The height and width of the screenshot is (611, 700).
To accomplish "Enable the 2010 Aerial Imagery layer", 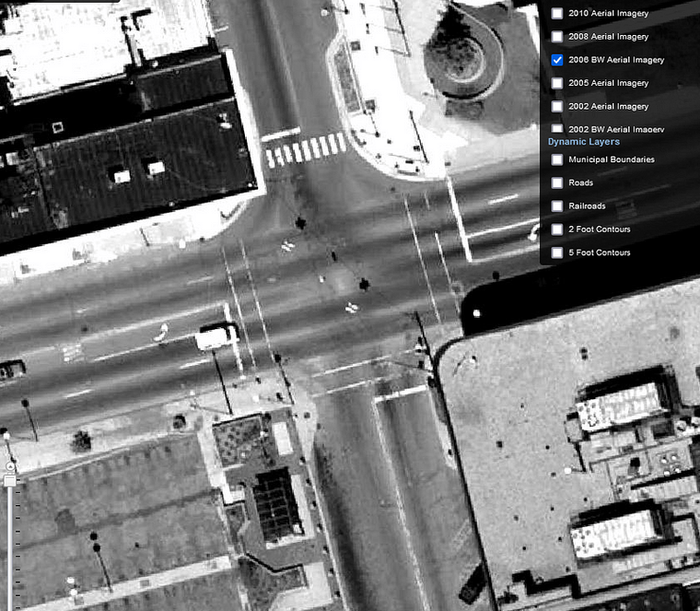I will coord(557,14).
